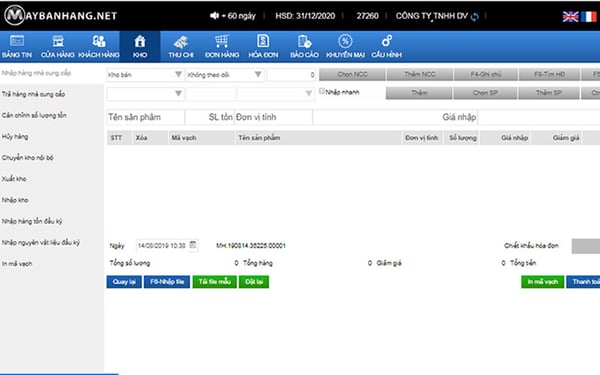This screenshot has width=600, height=375.
Task: Focus the numeric field showing 0
Action: (291, 75)
